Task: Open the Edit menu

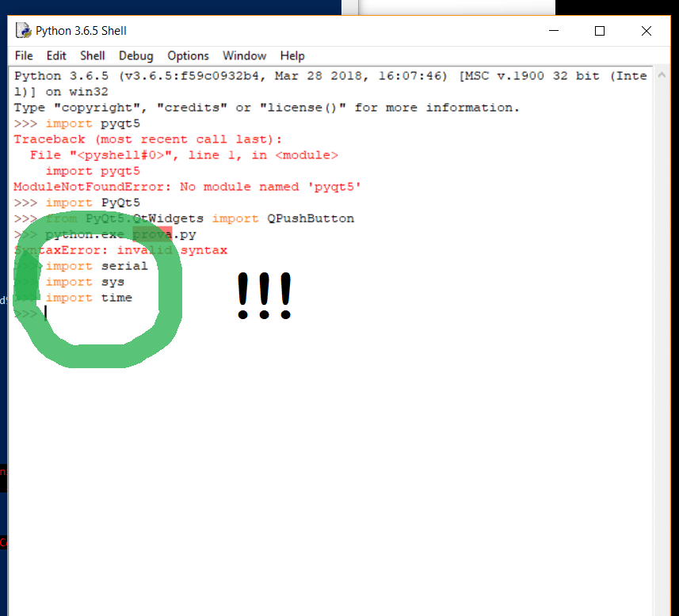Action: pyautogui.click(x=56, y=56)
